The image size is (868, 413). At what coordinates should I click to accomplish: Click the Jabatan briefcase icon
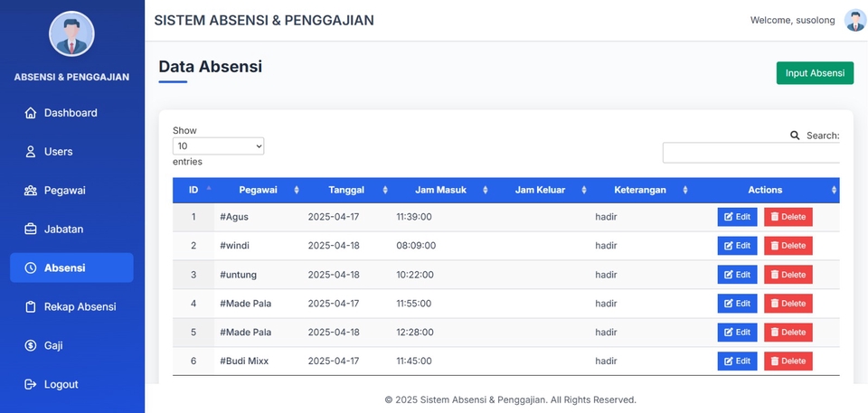coord(31,230)
